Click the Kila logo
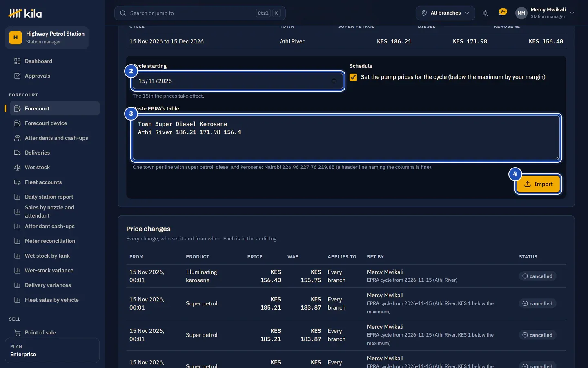 click(x=25, y=13)
